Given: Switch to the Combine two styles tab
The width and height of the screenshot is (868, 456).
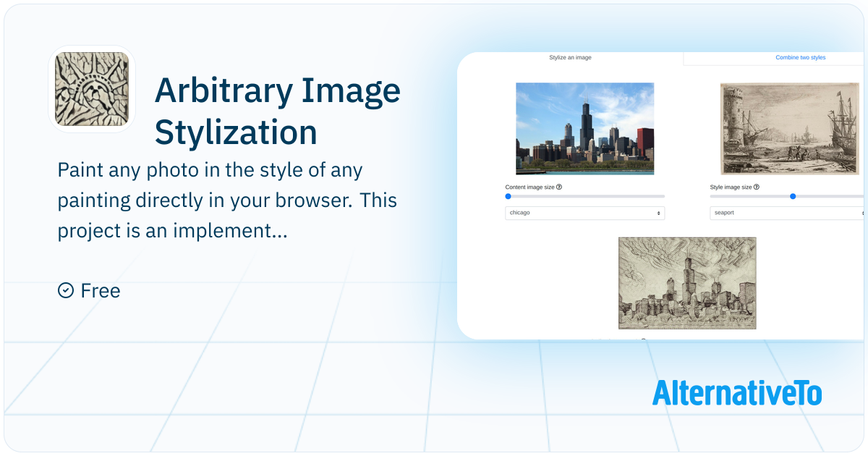Looking at the screenshot, I should (x=800, y=58).
